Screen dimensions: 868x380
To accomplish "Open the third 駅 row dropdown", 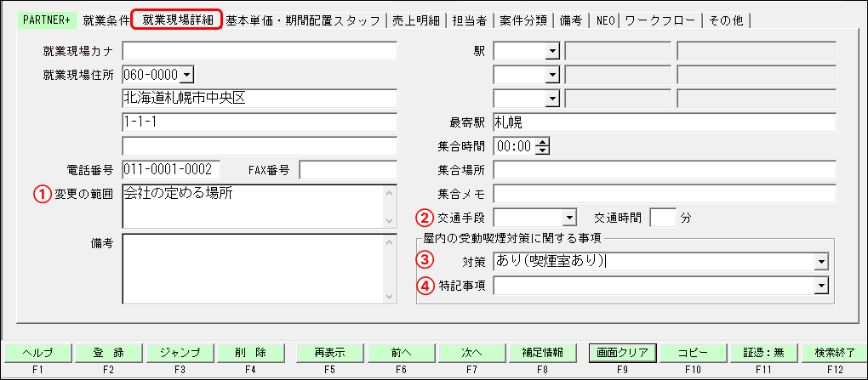I will [552, 99].
